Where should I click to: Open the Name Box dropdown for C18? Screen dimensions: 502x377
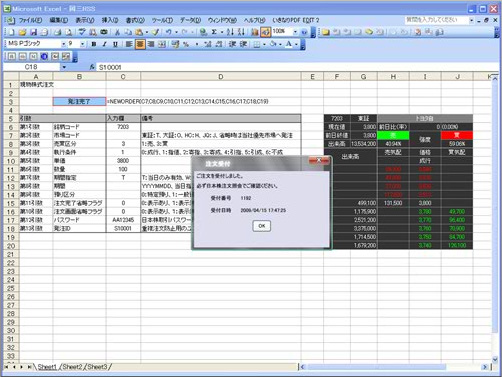(x=64, y=67)
